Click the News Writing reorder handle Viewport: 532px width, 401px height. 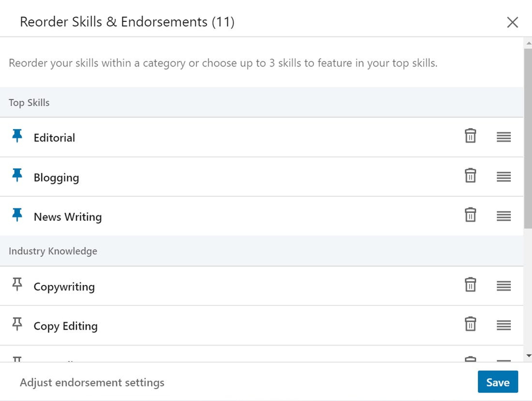tap(504, 216)
